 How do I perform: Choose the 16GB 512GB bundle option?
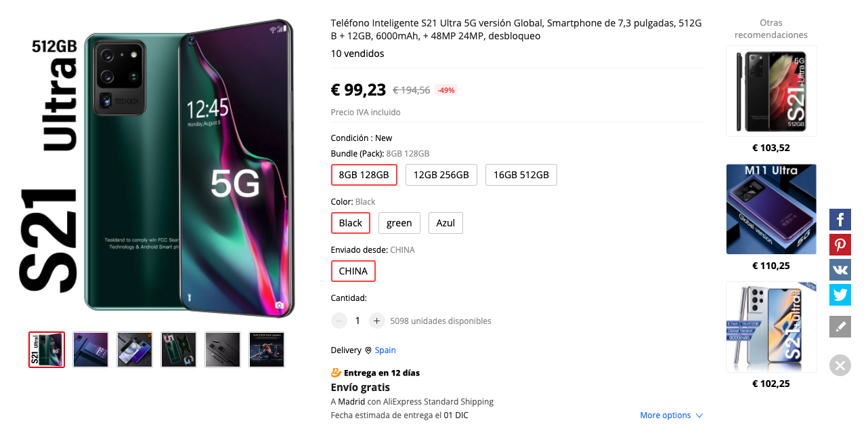pyautogui.click(x=521, y=175)
